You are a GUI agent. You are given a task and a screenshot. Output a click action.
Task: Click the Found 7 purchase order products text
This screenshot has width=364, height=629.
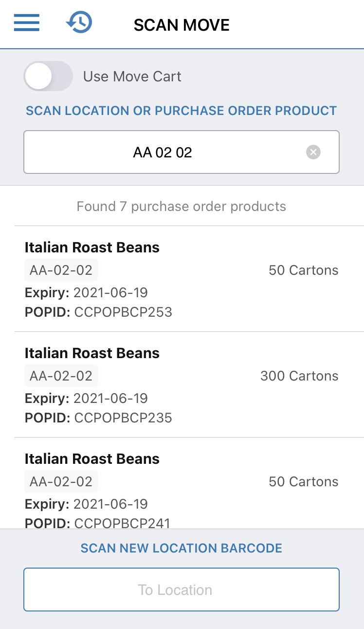point(182,207)
